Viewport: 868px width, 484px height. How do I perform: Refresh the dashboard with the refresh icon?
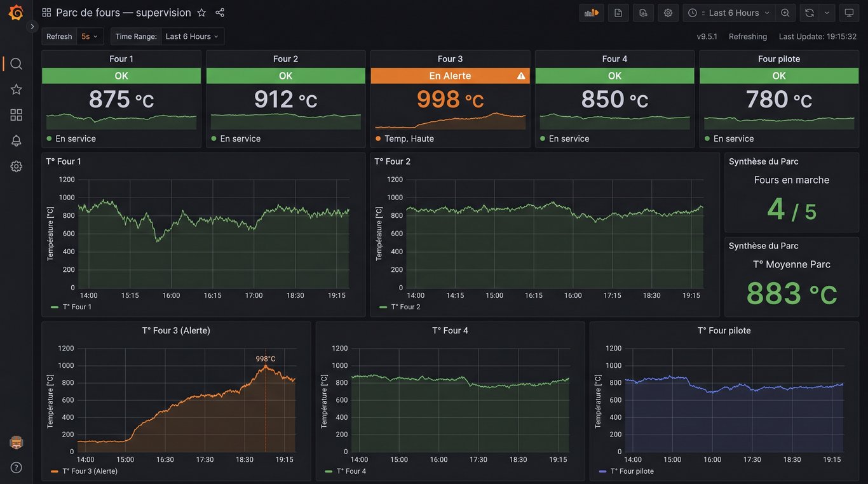coord(810,13)
